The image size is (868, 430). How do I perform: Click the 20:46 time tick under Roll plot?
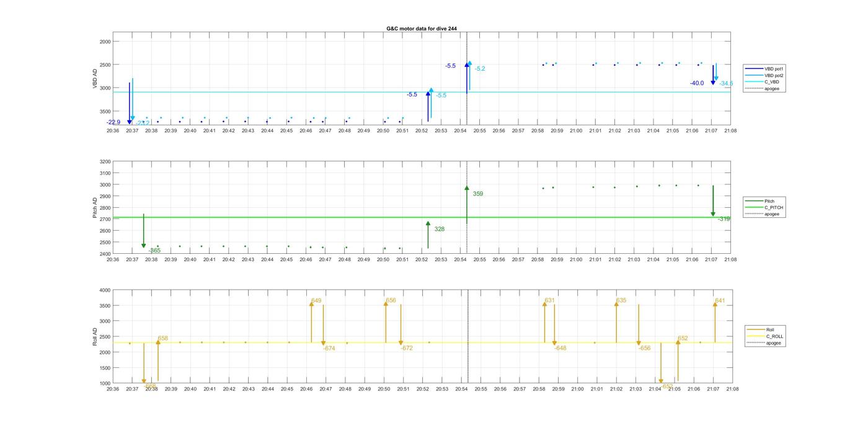pyautogui.click(x=306, y=389)
